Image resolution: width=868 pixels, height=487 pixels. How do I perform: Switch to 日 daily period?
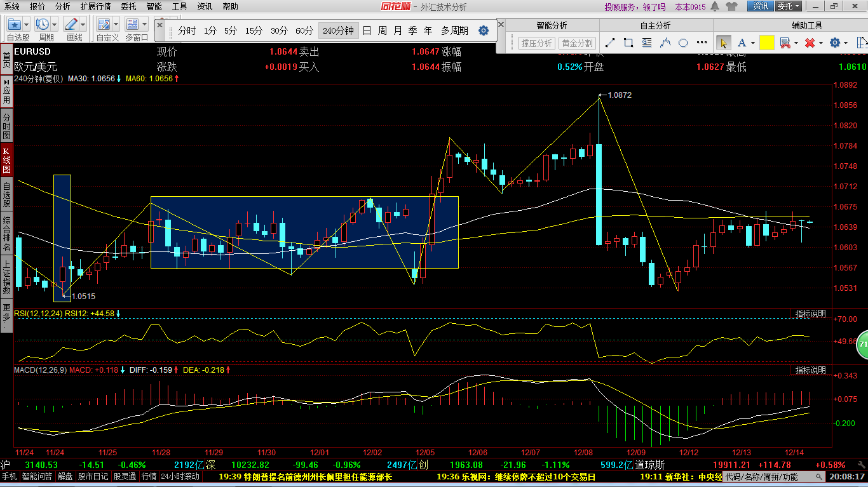tap(367, 30)
